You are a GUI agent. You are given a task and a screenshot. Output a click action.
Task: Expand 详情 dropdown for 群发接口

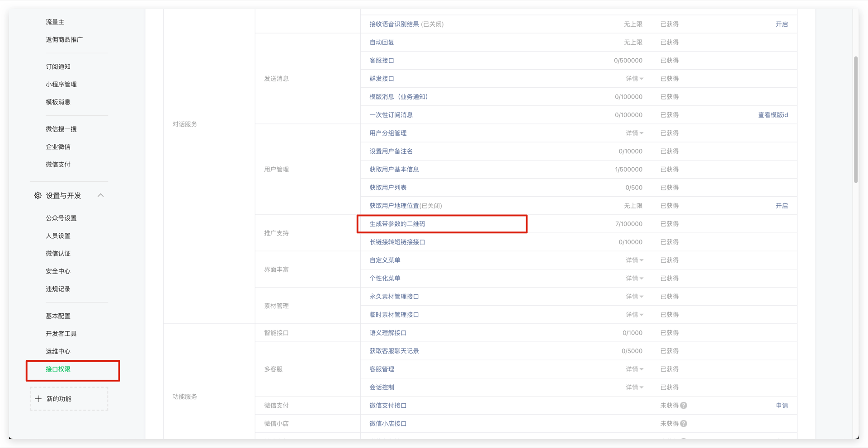pyautogui.click(x=634, y=79)
